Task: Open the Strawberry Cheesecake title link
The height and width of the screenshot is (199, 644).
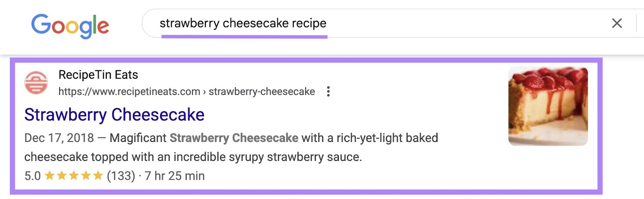Action: pos(114,115)
